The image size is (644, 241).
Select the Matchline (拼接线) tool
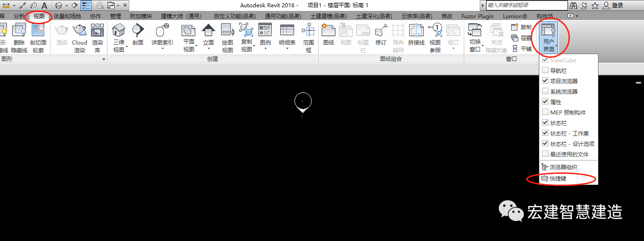coord(416,35)
